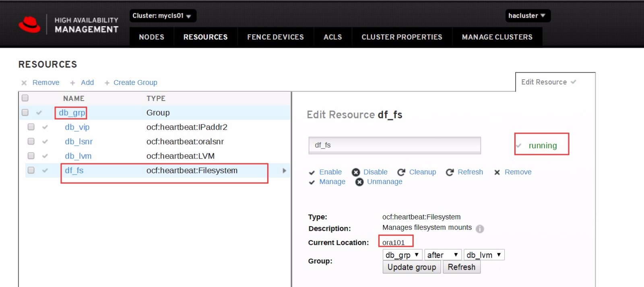Open the NODES menu
The height and width of the screenshot is (287, 644).
click(152, 37)
